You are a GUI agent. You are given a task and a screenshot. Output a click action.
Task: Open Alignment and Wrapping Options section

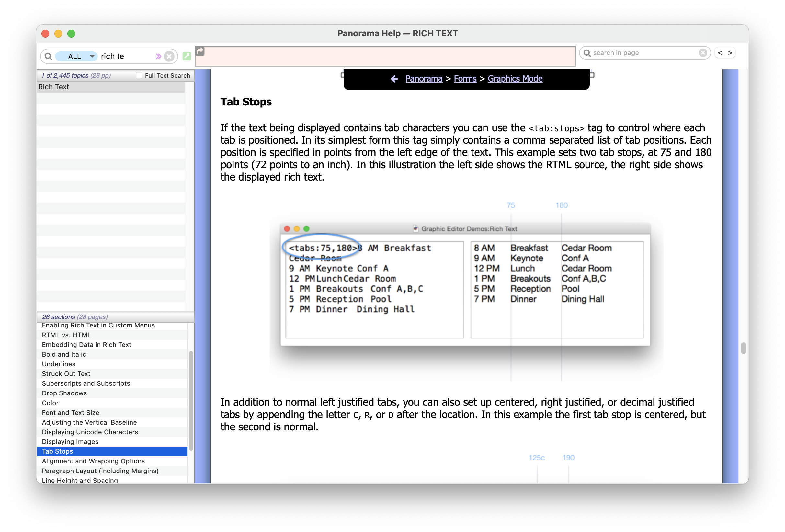click(x=112, y=461)
